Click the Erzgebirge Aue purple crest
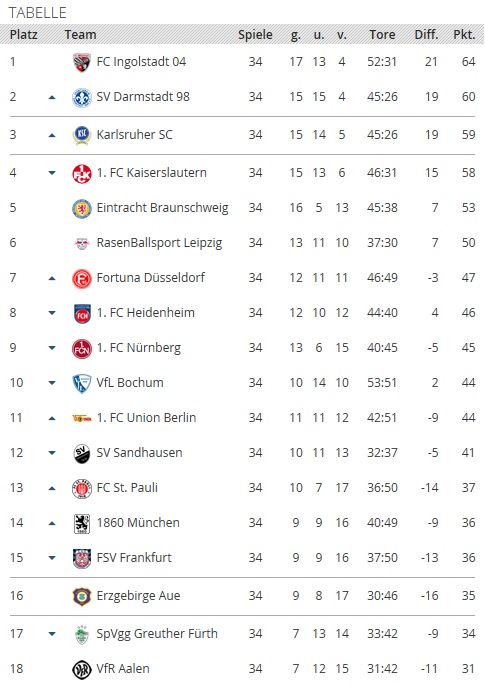 pos(82,596)
